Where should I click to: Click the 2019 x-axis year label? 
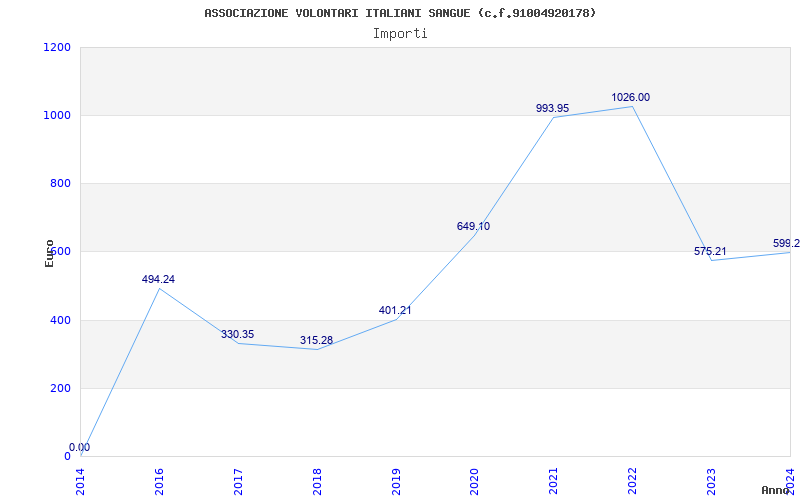tap(396, 481)
